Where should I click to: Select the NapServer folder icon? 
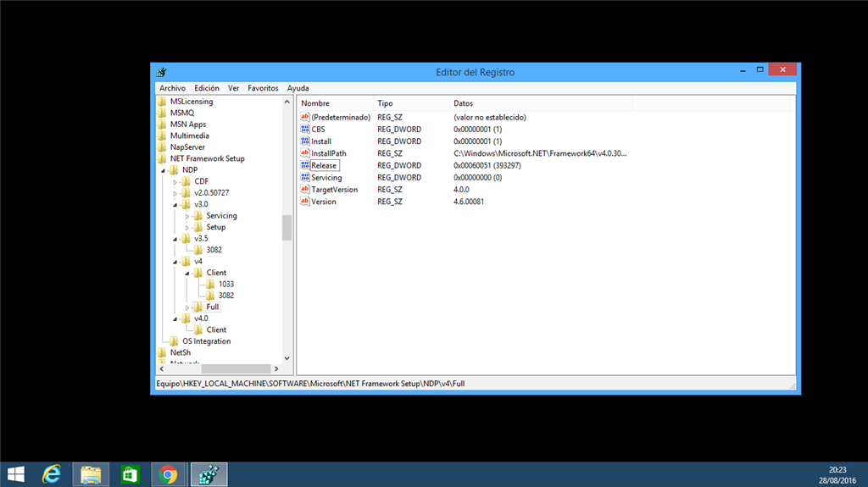pos(162,147)
